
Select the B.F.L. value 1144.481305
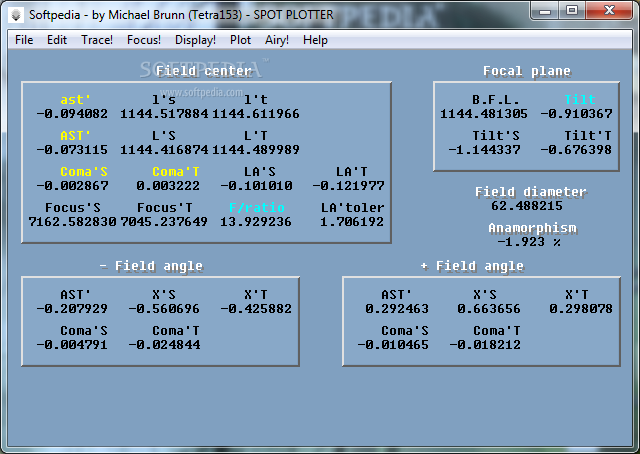click(484, 114)
